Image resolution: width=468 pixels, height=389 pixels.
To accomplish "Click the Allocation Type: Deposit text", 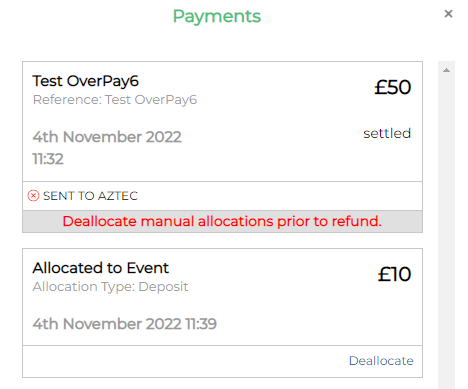I will coord(110,287).
